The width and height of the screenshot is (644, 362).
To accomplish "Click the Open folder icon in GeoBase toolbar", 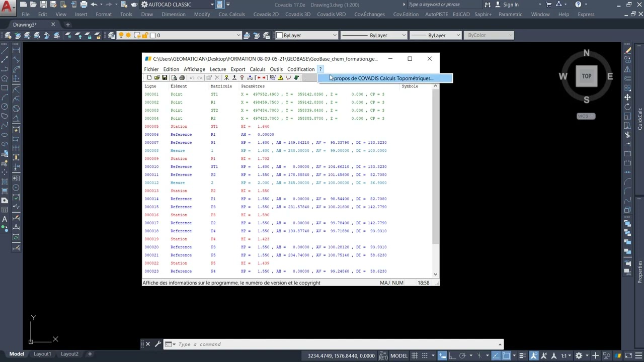I will point(157,77).
